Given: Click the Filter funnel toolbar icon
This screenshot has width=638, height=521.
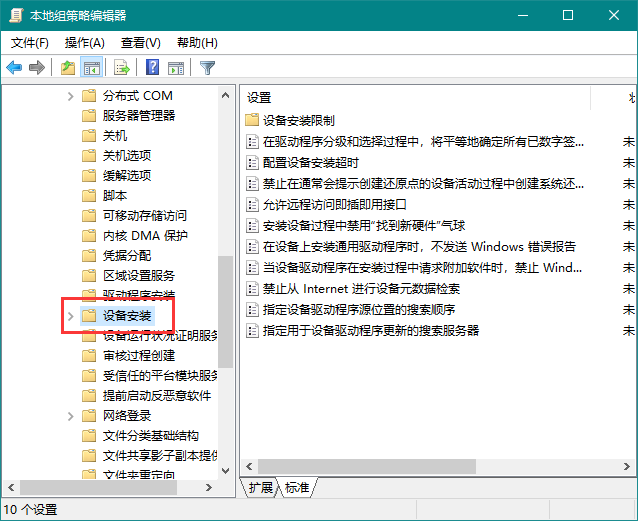Looking at the screenshot, I should tap(207, 68).
